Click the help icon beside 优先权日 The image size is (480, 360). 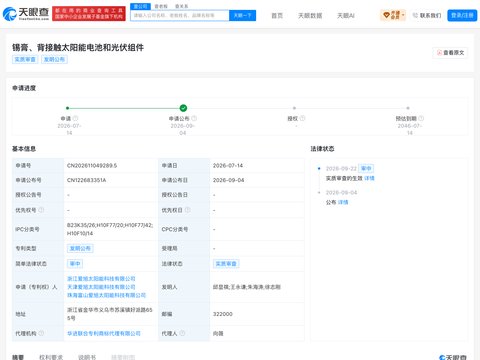click(x=188, y=210)
